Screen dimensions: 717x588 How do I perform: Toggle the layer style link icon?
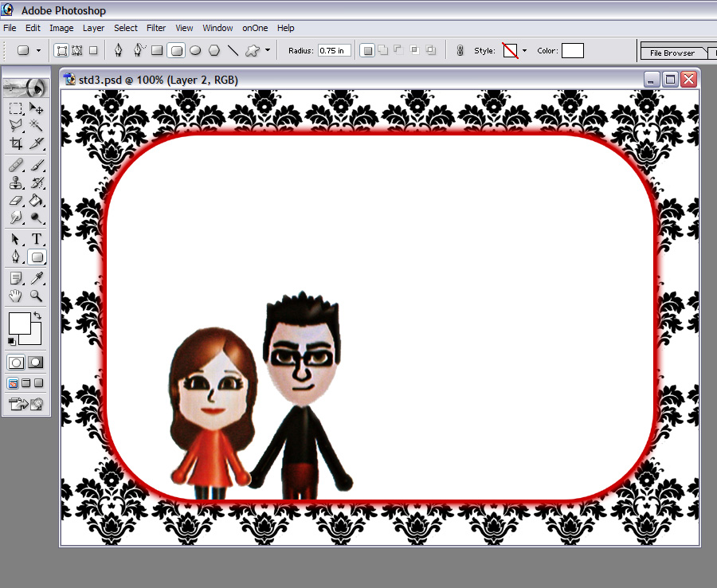[x=460, y=50]
